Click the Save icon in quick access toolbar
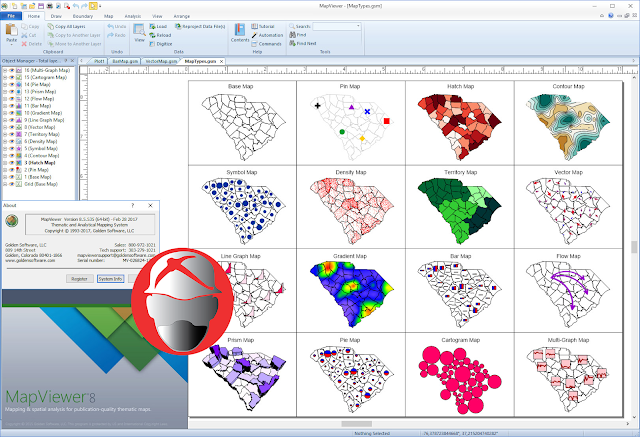The height and width of the screenshot is (437, 640). 40,6
